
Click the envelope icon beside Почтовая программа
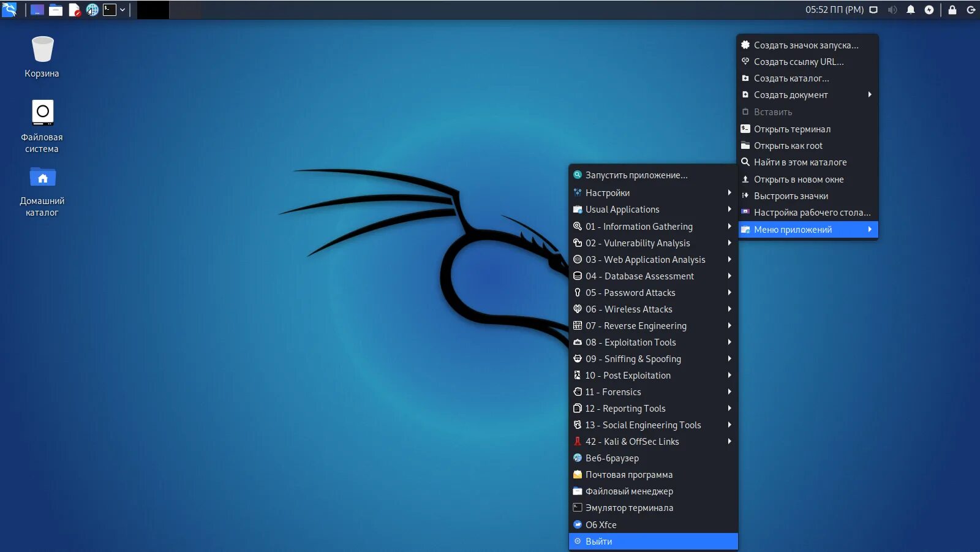[x=578, y=475]
